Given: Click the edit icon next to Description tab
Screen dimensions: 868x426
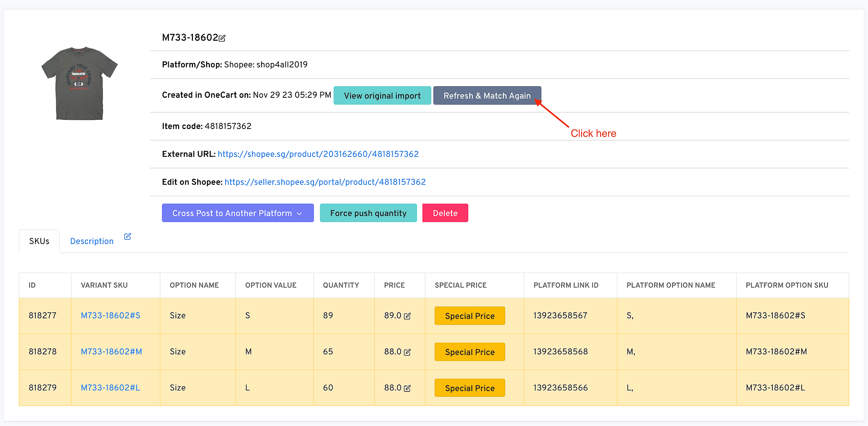Looking at the screenshot, I should (x=127, y=236).
